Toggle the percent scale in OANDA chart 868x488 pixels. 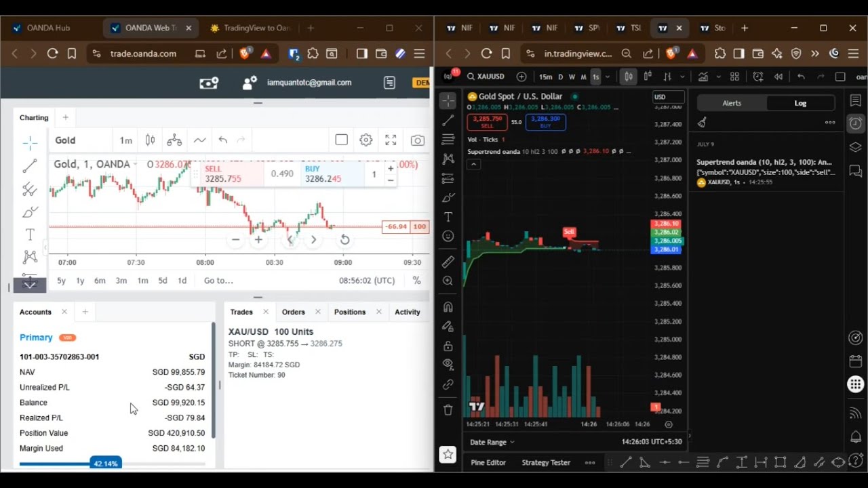click(x=416, y=281)
